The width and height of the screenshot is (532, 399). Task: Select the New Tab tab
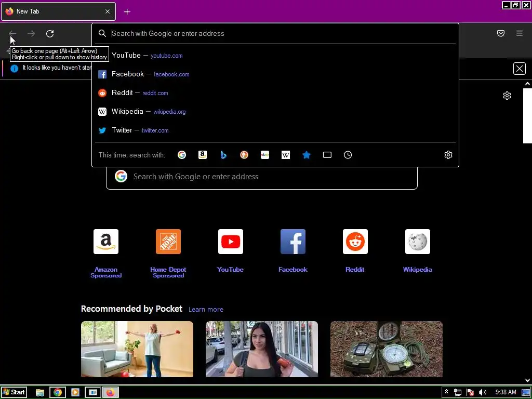point(58,11)
